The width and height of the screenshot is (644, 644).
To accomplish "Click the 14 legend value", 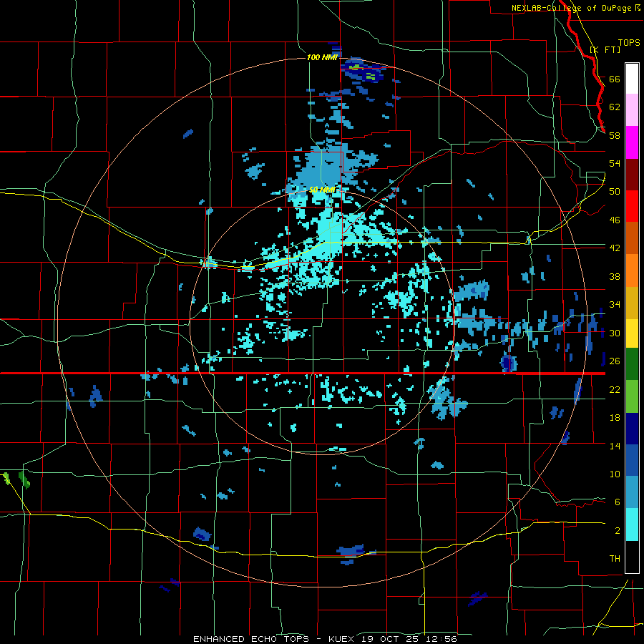I will coord(615,446).
